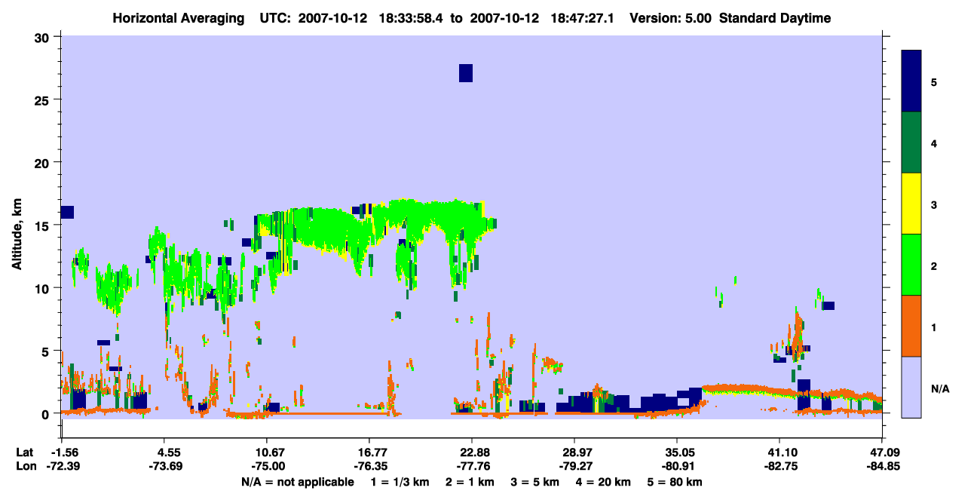
Task: Click latitude value 16.77
Action: (369, 452)
